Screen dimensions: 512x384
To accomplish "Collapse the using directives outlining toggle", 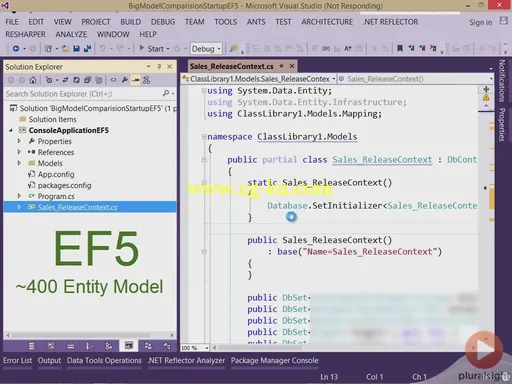I will [204, 91].
